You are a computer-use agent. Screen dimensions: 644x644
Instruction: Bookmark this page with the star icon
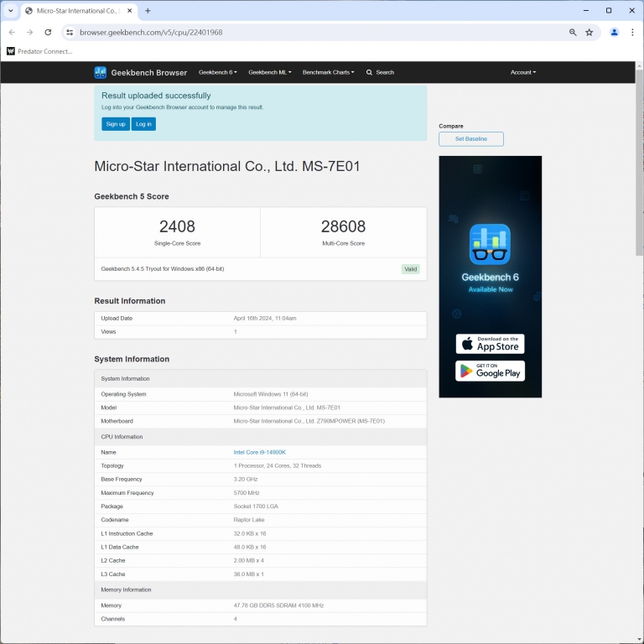589,33
